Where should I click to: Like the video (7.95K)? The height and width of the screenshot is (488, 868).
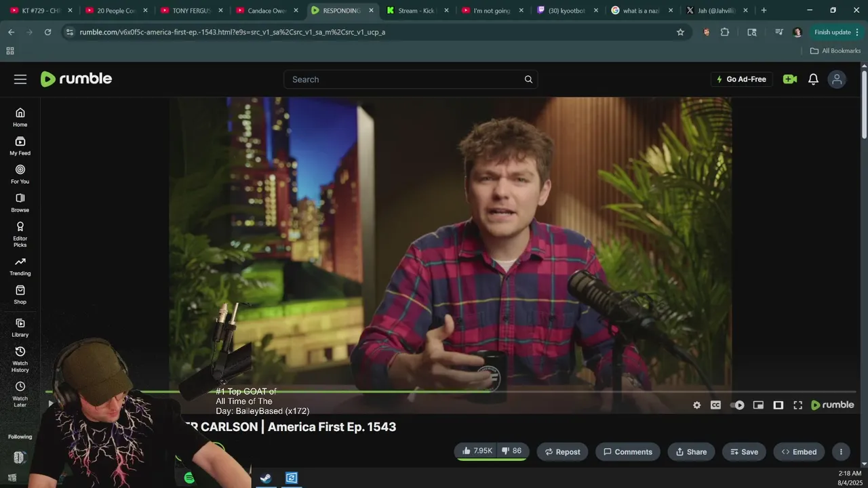coord(477,451)
